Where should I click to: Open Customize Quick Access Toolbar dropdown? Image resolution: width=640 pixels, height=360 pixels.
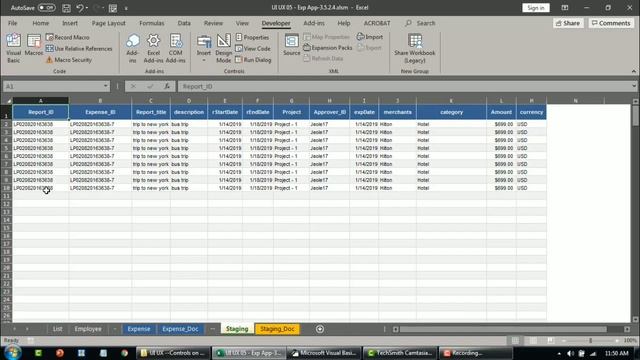click(x=126, y=8)
